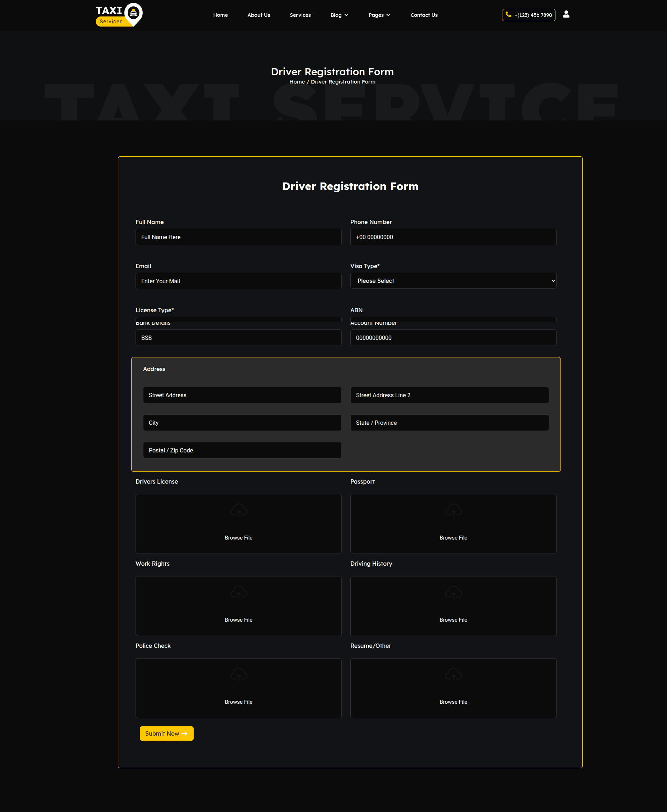The image size is (667, 812).
Task: Focus the Email input field
Action: click(x=238, y=281)
